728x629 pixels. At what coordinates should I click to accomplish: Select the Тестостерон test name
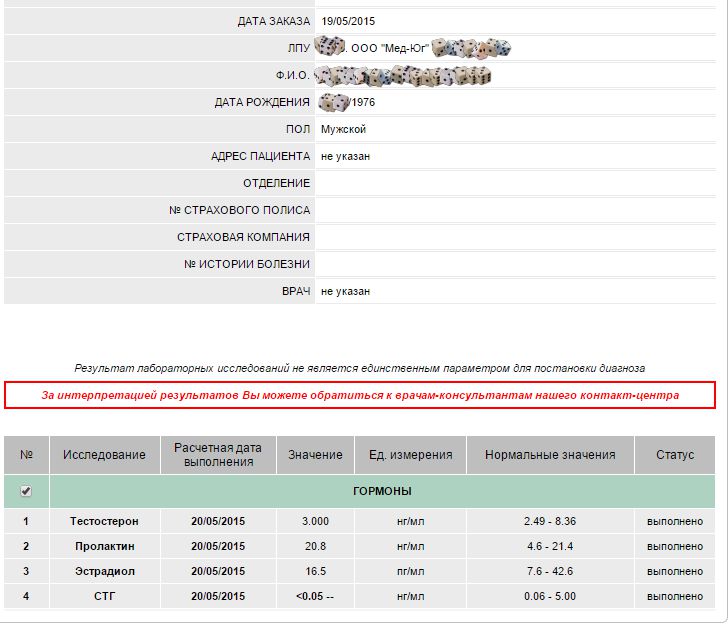point(104,521)
